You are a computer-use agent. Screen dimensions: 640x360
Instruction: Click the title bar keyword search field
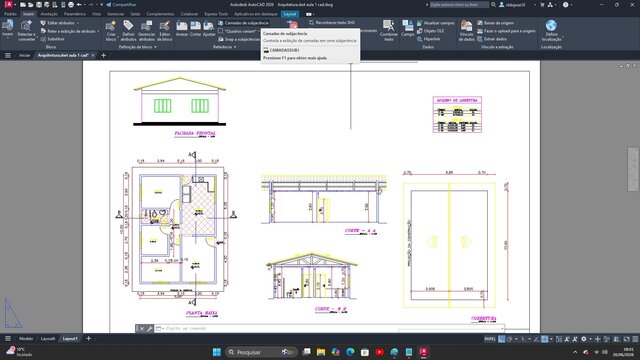(x=459, y=4)
